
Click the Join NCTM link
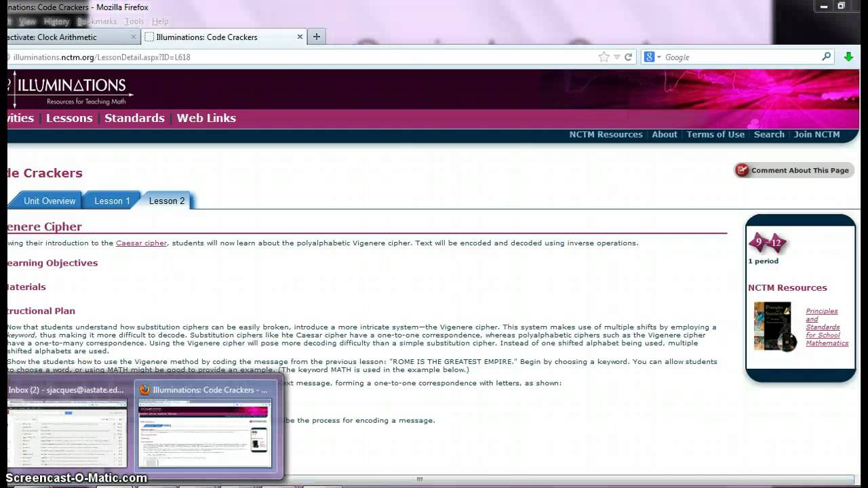click(816, 134)
